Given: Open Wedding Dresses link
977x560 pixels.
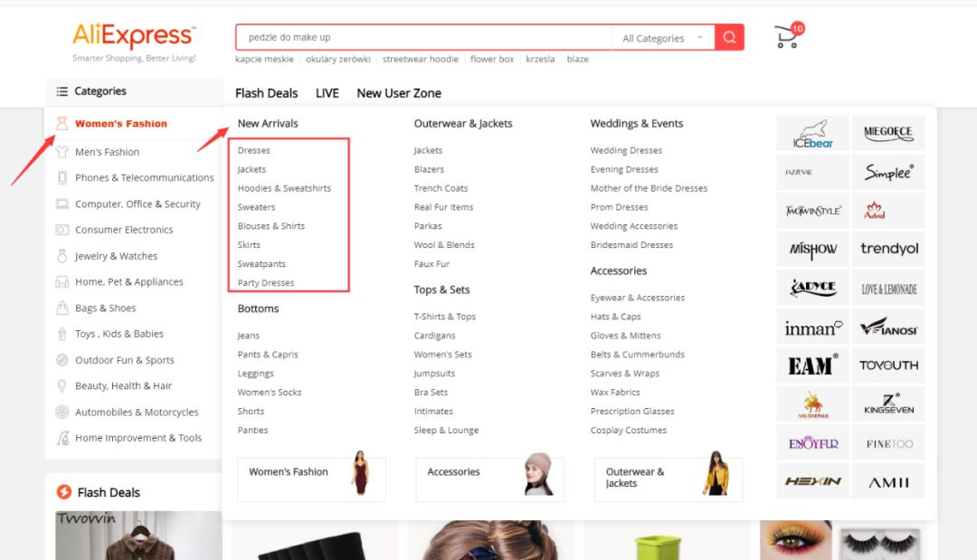Looking at the screenshot, I should (626, 151).
